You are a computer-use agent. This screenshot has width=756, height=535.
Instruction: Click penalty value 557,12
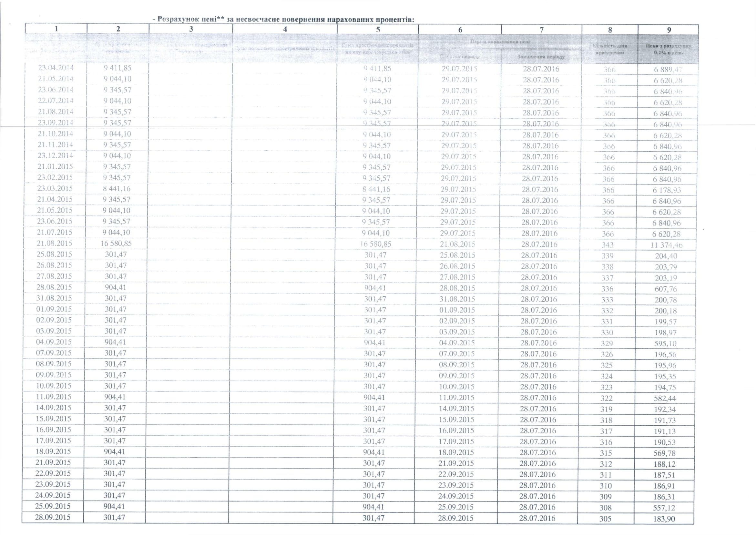pyautogui.click(x=664, y=508)
